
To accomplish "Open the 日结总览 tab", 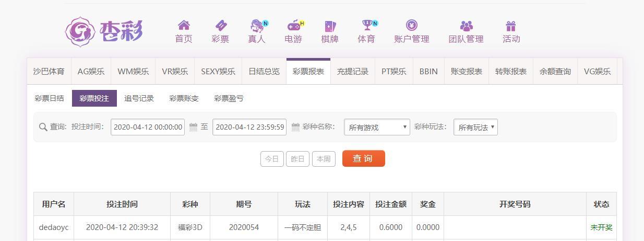I will pos(264,72).
